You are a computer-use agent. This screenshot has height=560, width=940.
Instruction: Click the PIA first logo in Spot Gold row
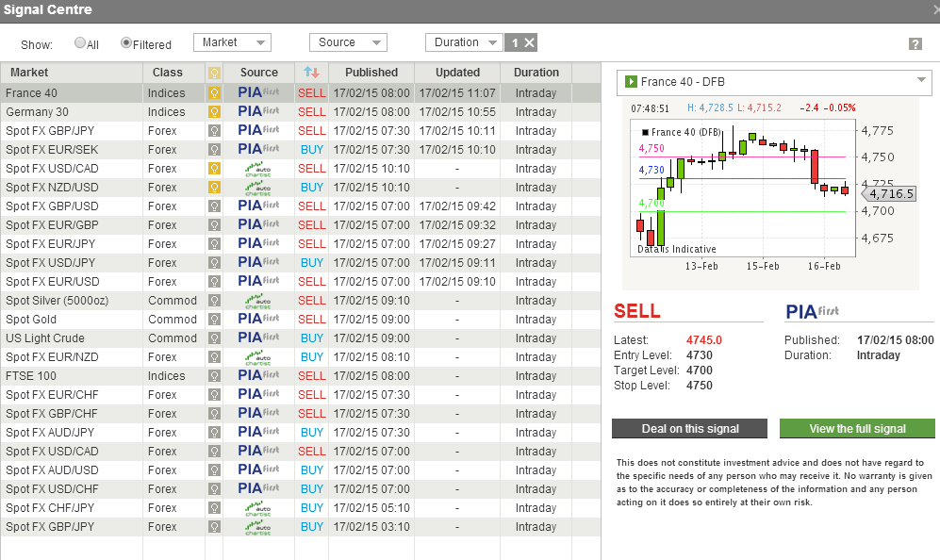pyautogui.click(x=258, y=319)
